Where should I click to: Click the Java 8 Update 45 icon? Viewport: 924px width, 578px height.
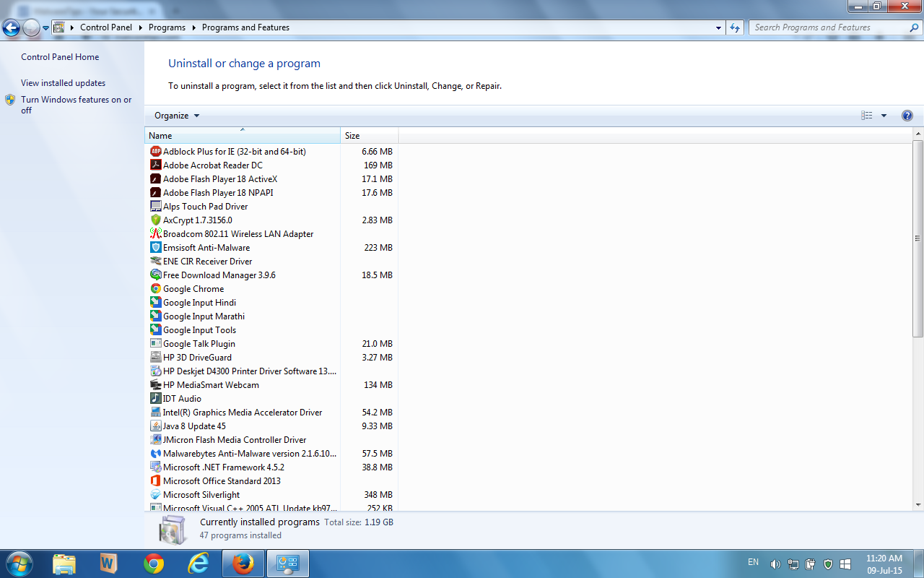[x=155, y=426]
